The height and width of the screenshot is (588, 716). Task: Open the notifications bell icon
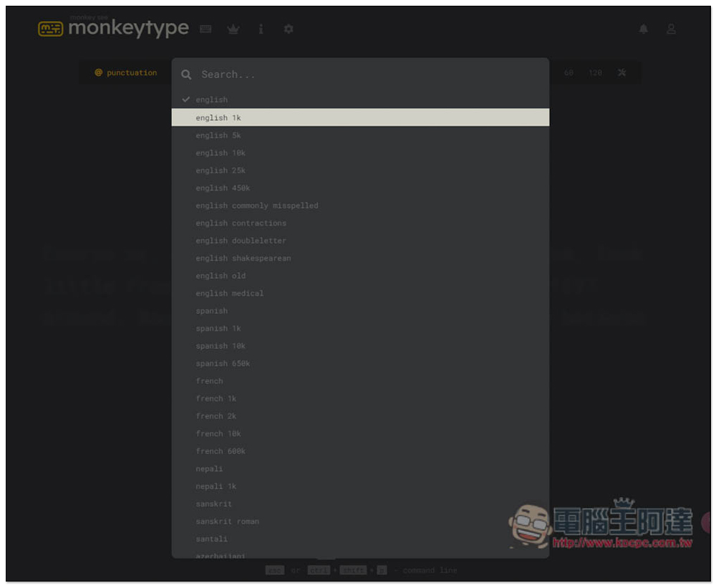point(644,29)
